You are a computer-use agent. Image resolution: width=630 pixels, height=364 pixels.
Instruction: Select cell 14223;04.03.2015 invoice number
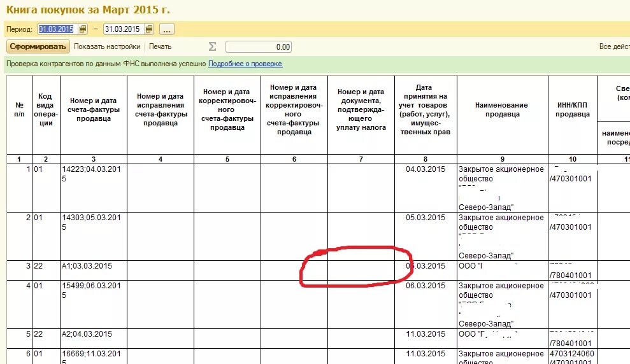coord(93,188)
